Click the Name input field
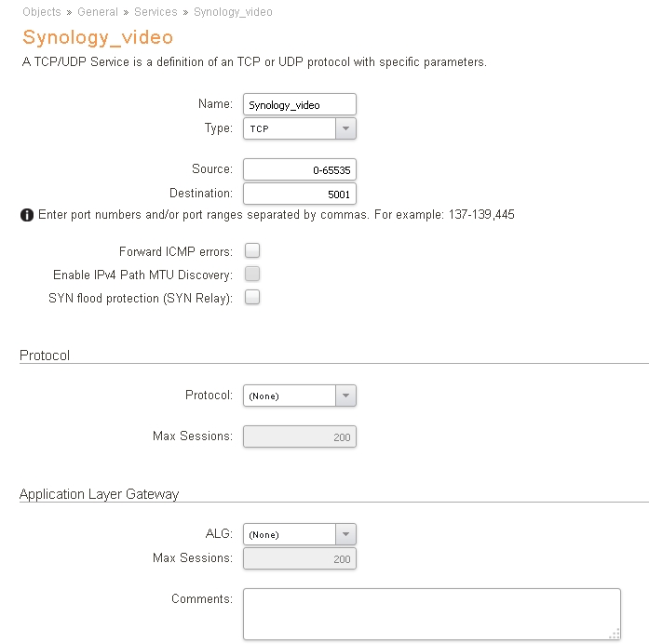The height and width of the screenshot is (644, 649). click(x=300, y=104)
